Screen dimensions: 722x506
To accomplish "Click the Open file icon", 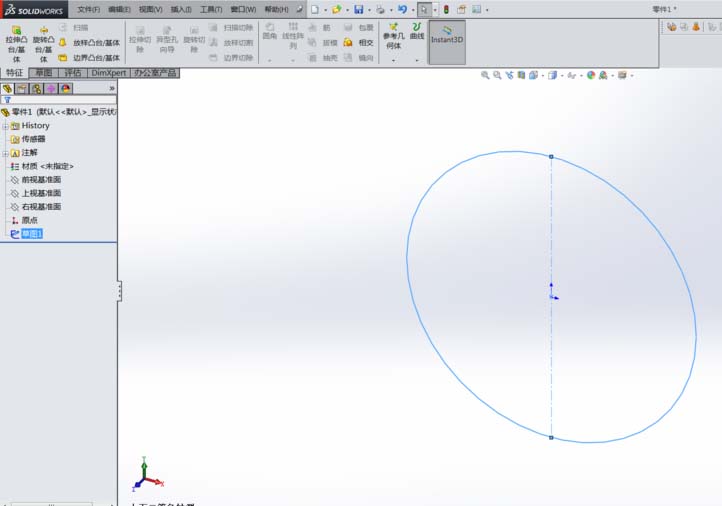I will point(337,9).
